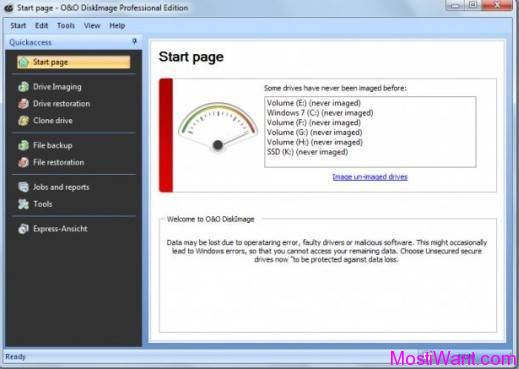Click the O&O DiskImage title bar icon
The height and width of the screenshot is (369, 519).
click(x=8, y=8)
